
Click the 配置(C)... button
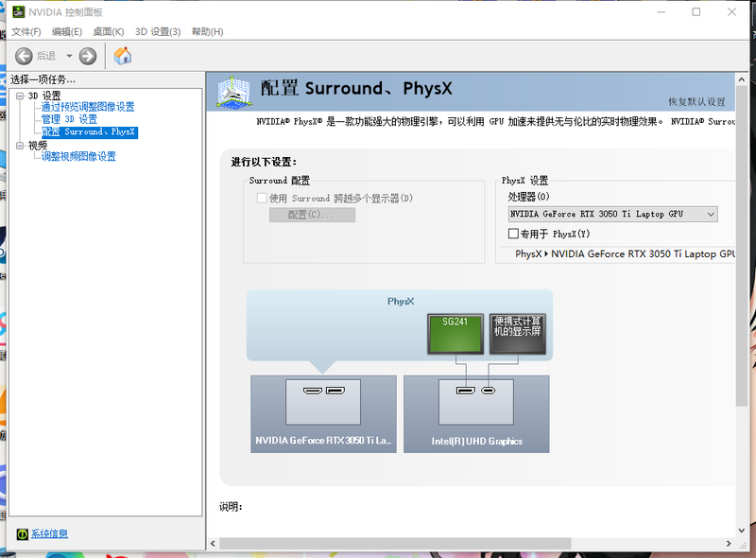[312, 215]
